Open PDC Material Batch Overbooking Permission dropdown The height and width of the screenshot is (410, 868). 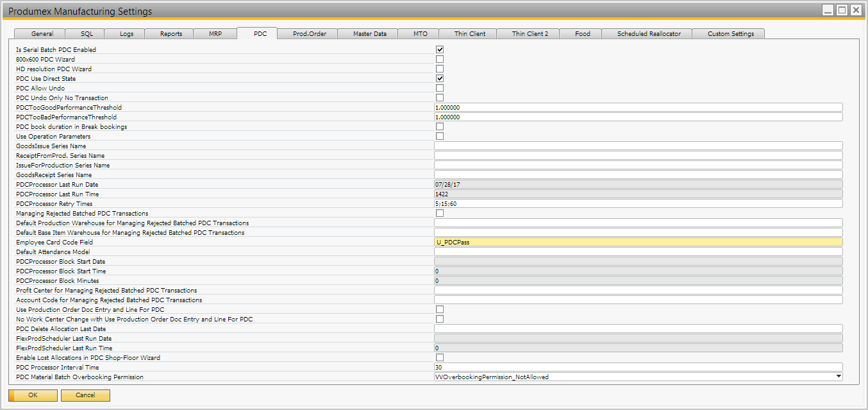click(x=839, y=377)
